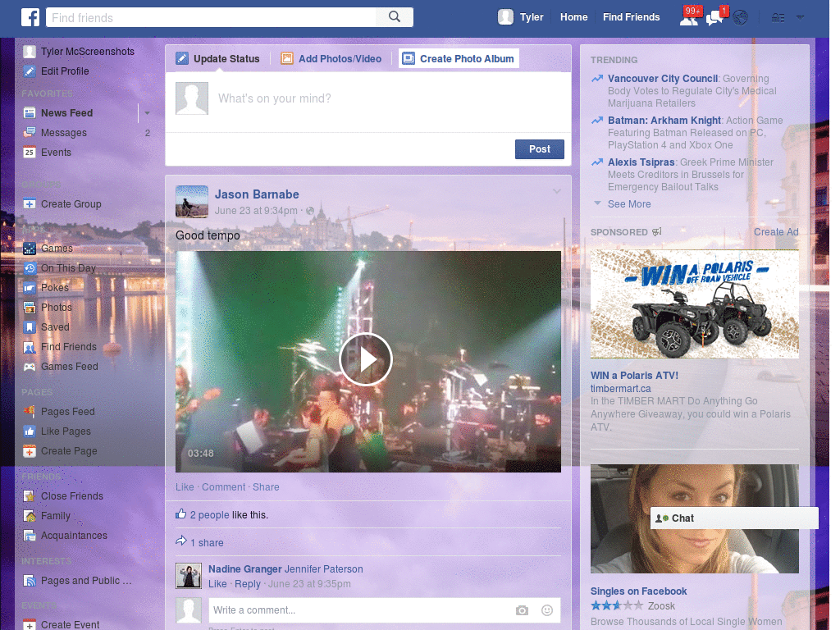Open Alexis Tsipras trending topic

(641, 162)
